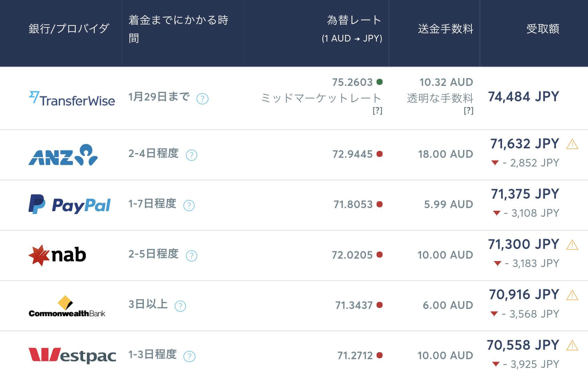
Task: Click the TransferWise logo
Action: tap(72, 99)
